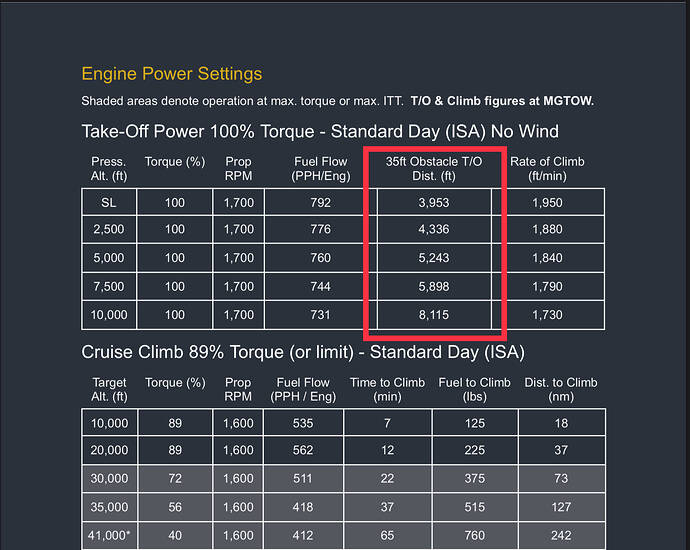This screenshot has width=690, height=550.
Task: Click the Press. Alt. column header
Action: pos(108,169)
